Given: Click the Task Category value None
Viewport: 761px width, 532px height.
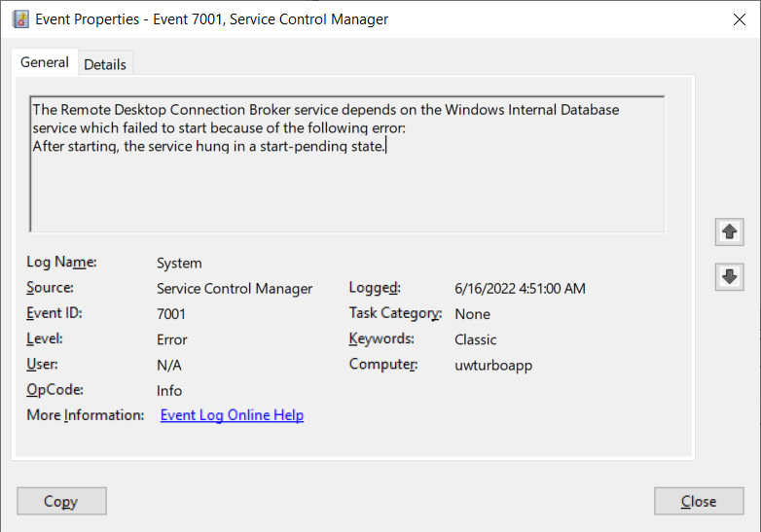Looking at the screenshot, I should click(472, 314).
